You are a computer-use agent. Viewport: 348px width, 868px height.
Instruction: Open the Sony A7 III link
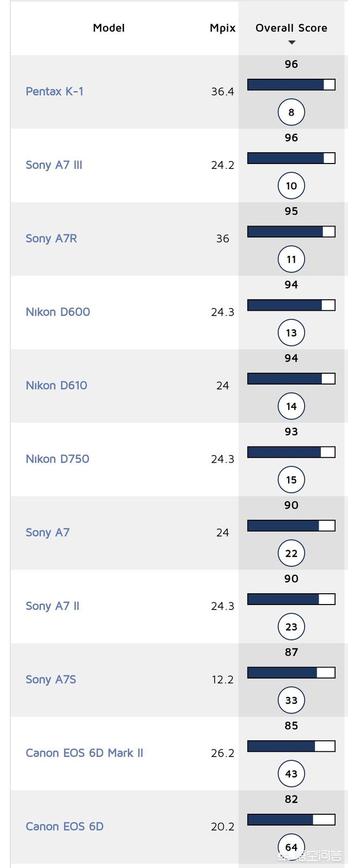tap(54, 165)
